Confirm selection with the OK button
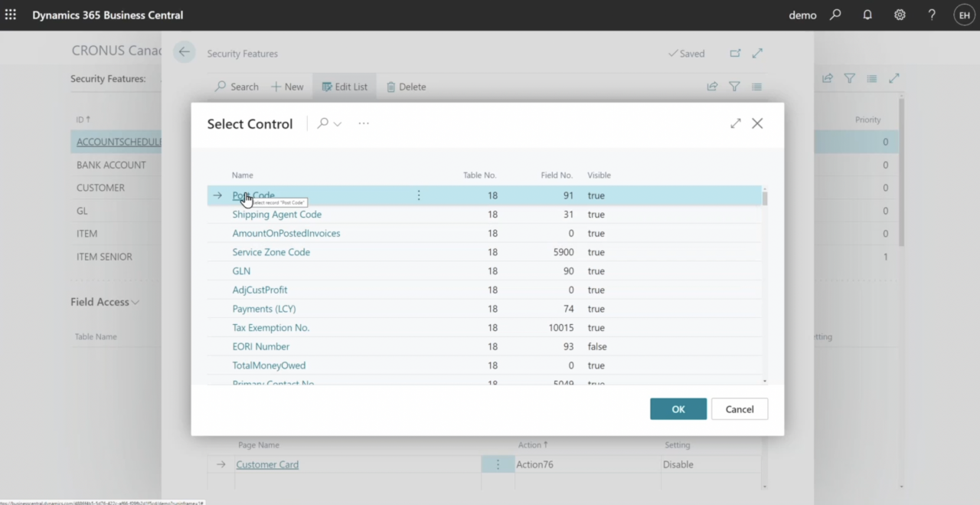 tap(678, 408)
